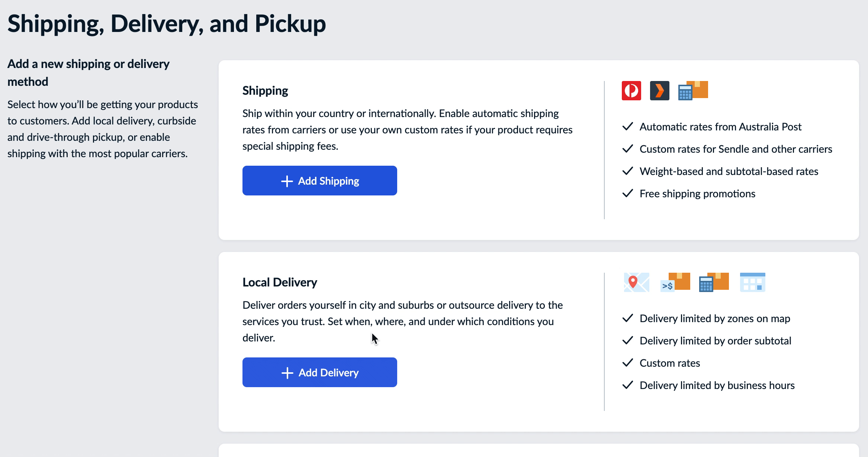Screen dimensions: 868x457
Task: Click the checkmark beside Delivery limited by order subtotal
Action: click(x=628, y=341)
